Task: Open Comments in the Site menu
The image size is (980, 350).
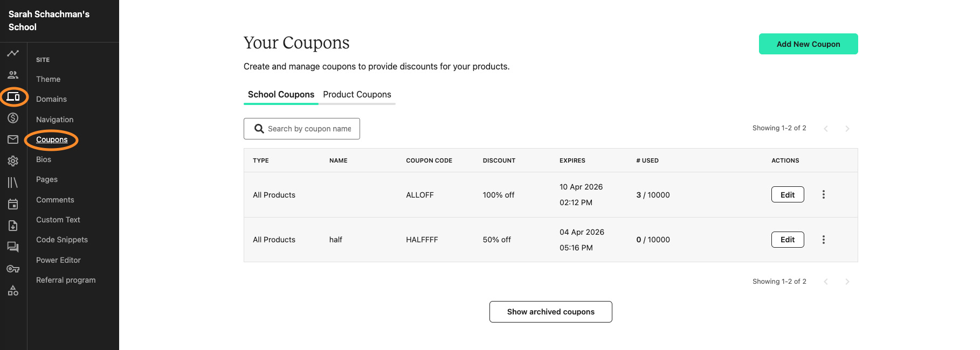Action: click(55, 200)
